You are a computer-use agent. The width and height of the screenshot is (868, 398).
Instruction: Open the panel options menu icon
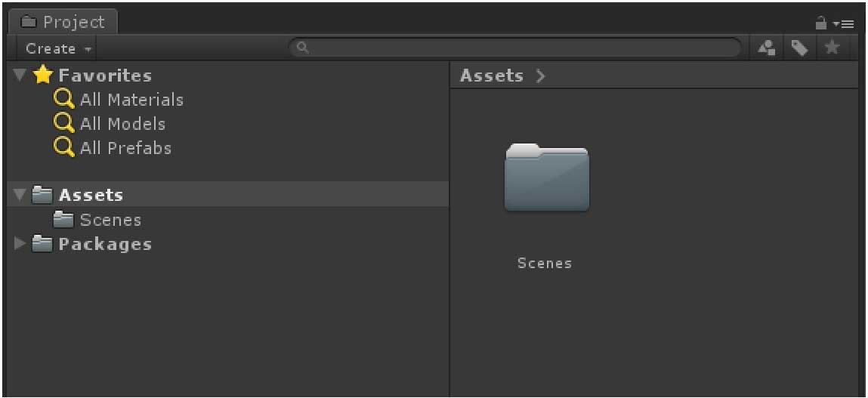coord(844,24)
